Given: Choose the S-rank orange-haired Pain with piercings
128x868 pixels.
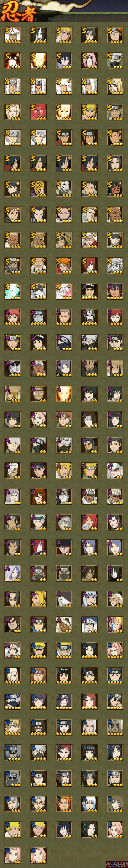Looking at the screenshot, I should 64,266.
